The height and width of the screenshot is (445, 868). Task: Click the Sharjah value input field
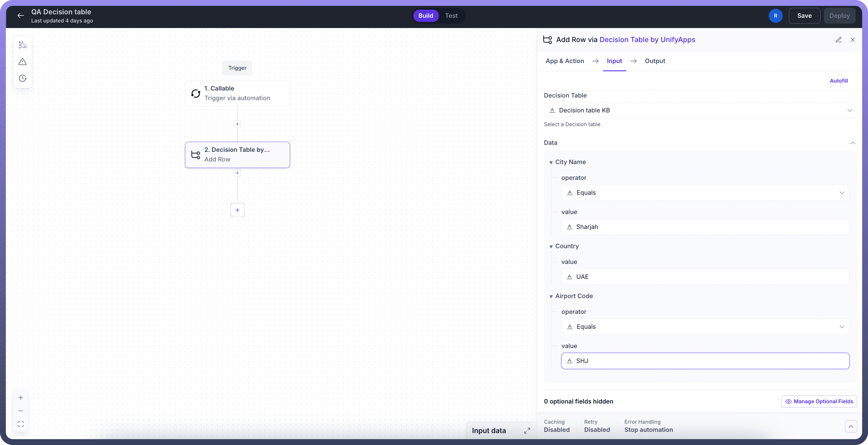point(705,227)
